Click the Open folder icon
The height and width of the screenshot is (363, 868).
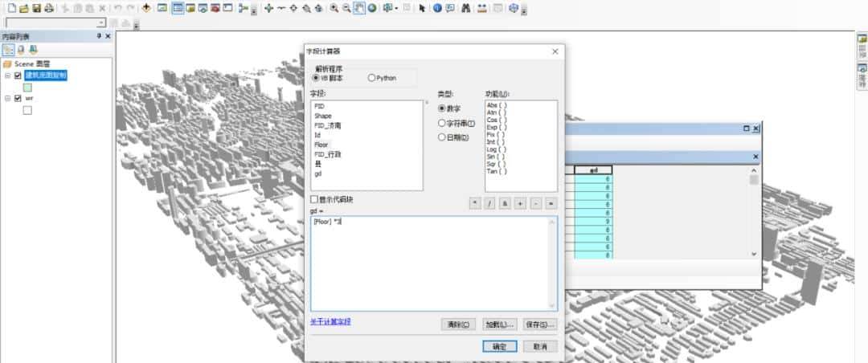coord(24,8)
